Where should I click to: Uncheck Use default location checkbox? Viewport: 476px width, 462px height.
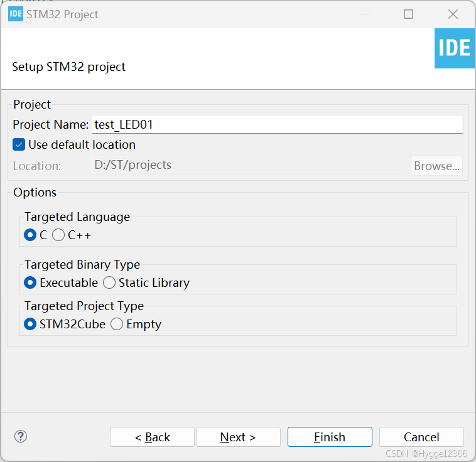click(19, 145)
